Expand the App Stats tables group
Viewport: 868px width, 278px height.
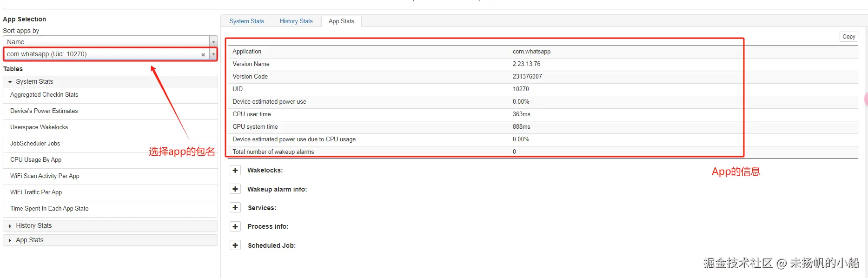click(110, 240)
